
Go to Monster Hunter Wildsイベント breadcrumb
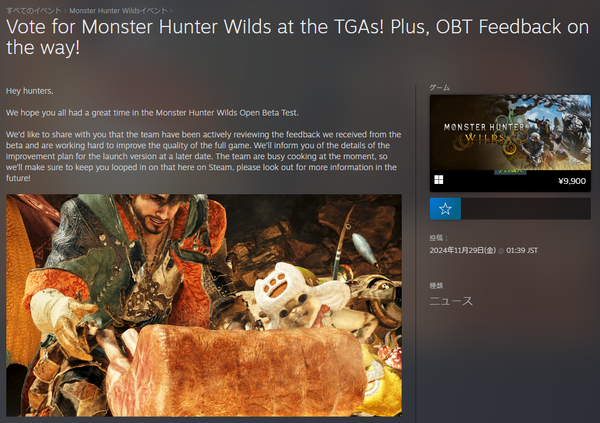(118, 11)
